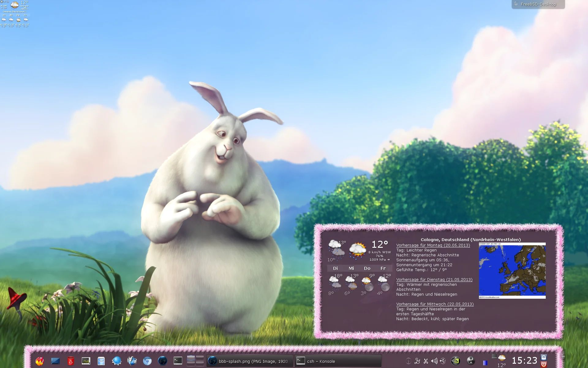
Task: Open the red trash bin icon
Action: click(x=70, y=361)
